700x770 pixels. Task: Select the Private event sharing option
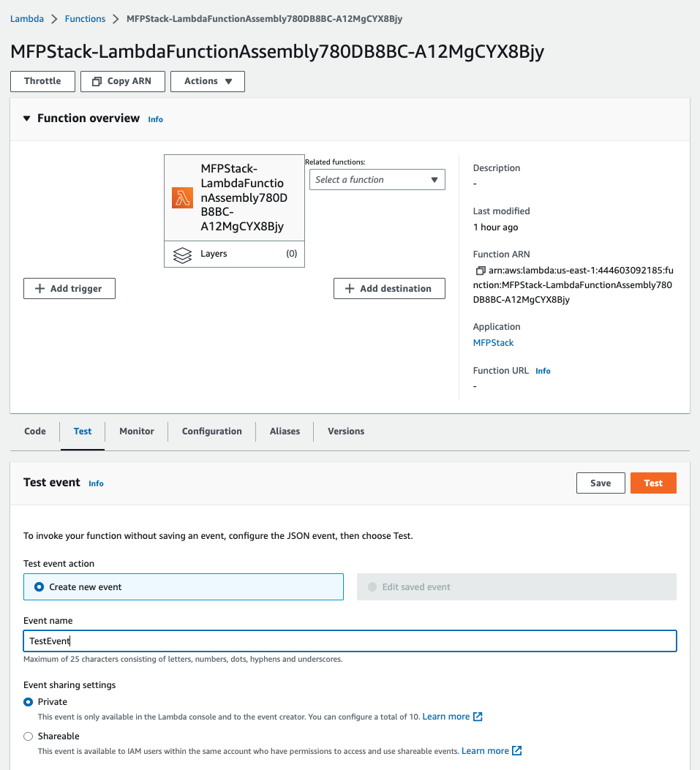tap(26, 701)
